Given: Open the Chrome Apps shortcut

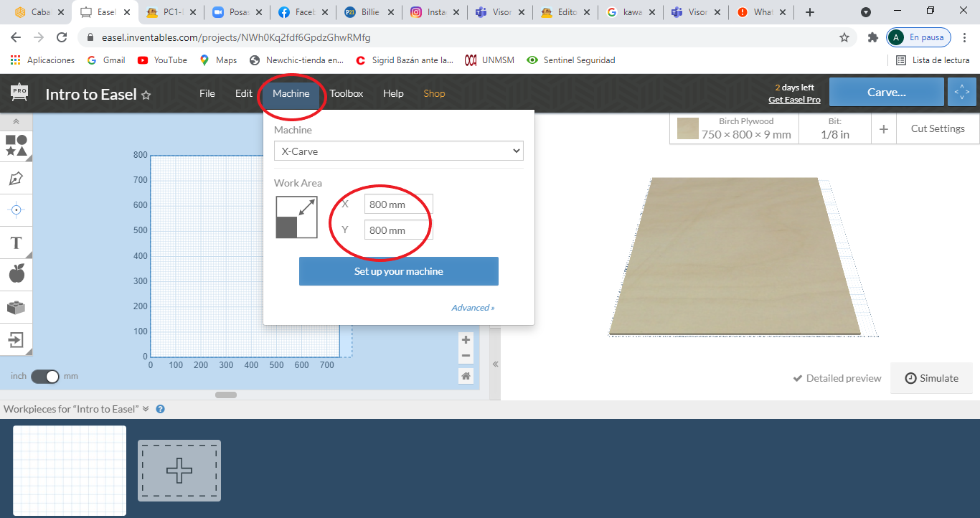Looking at the screenshot, I should (42, 60).
